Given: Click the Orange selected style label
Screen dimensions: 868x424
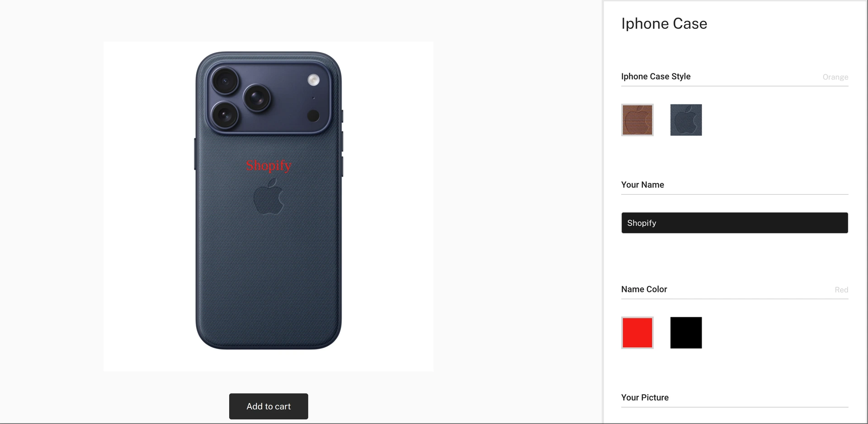Looking at the screenshot, I should pos(835,77).
